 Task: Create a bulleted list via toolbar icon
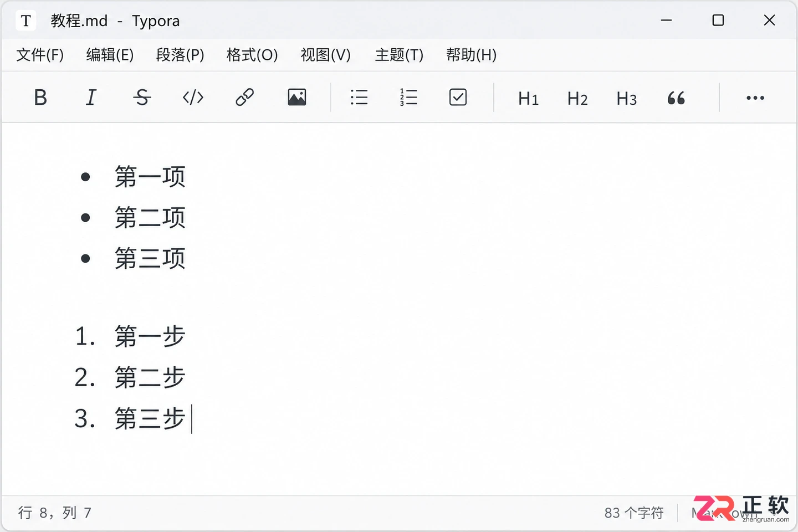(x=359, y=98)
